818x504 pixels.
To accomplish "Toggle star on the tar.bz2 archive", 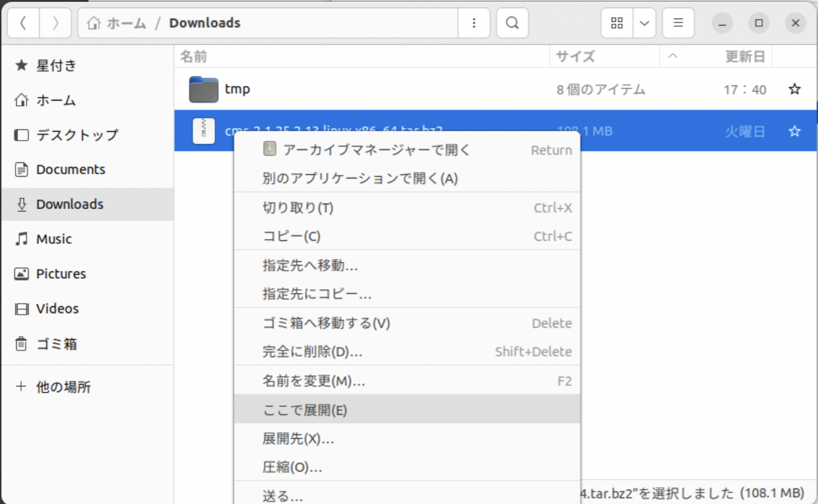I will click(x=794, y=131).
